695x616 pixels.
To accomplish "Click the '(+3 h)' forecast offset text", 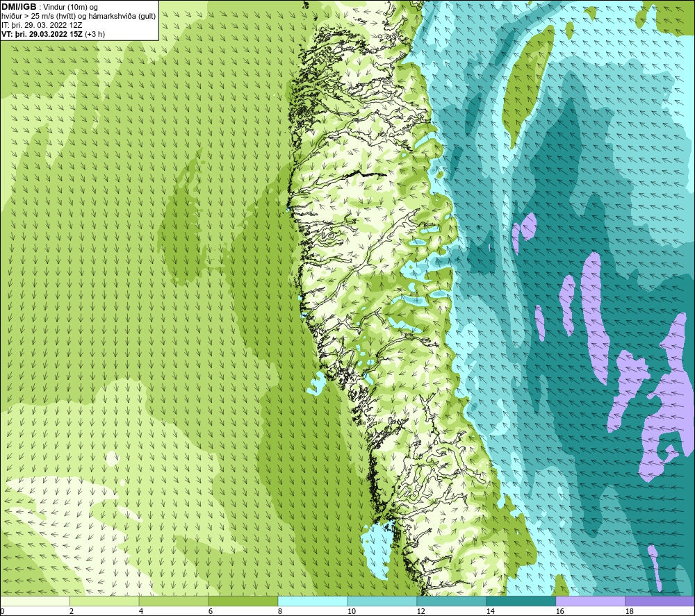I will [x=95, y=34].
